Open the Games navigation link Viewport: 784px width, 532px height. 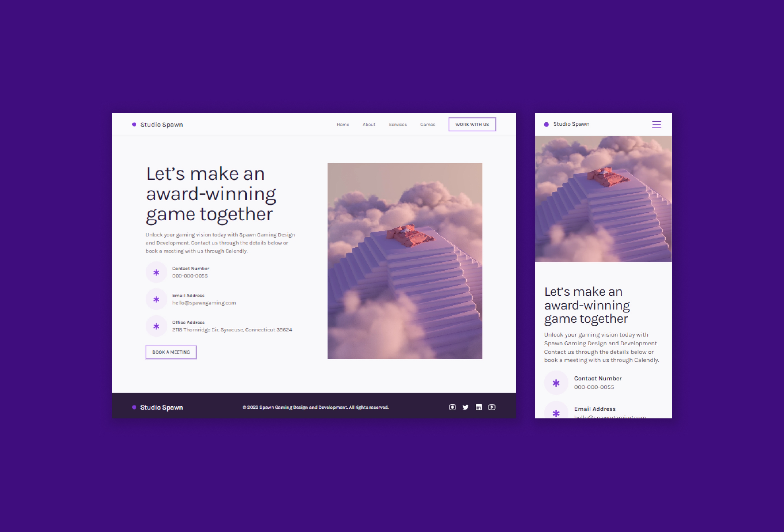point(428,125)
